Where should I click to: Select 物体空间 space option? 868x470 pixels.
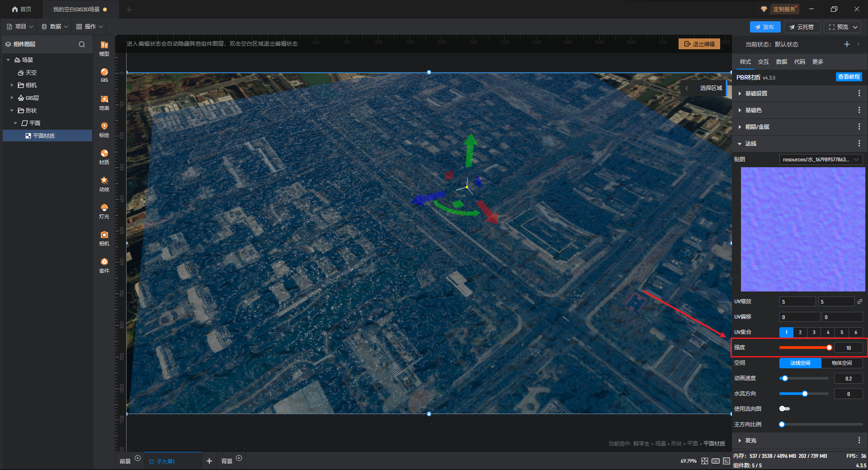click(x=841, y=363)
